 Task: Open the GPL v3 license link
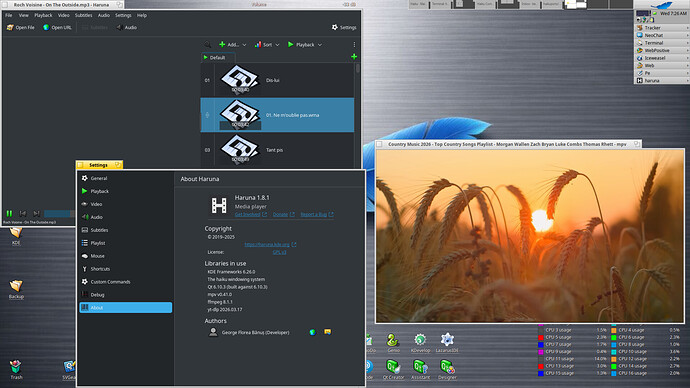pos(279,252)
